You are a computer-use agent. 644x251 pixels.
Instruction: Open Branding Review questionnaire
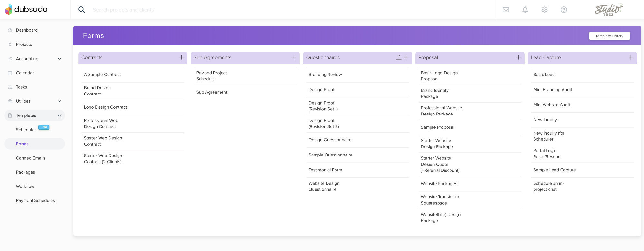point(325,75)
